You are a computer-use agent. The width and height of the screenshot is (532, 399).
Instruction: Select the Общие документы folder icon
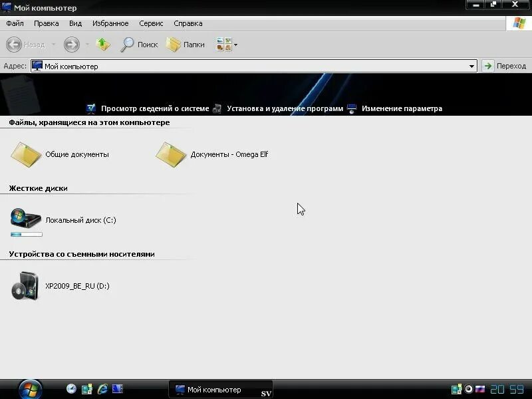coord(26,154)
